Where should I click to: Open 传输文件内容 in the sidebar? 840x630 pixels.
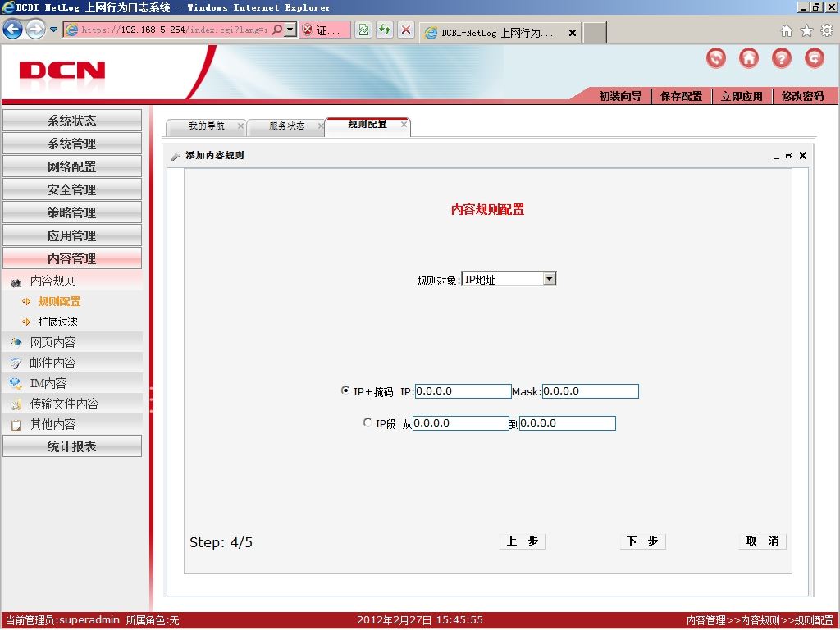[64, 404]
